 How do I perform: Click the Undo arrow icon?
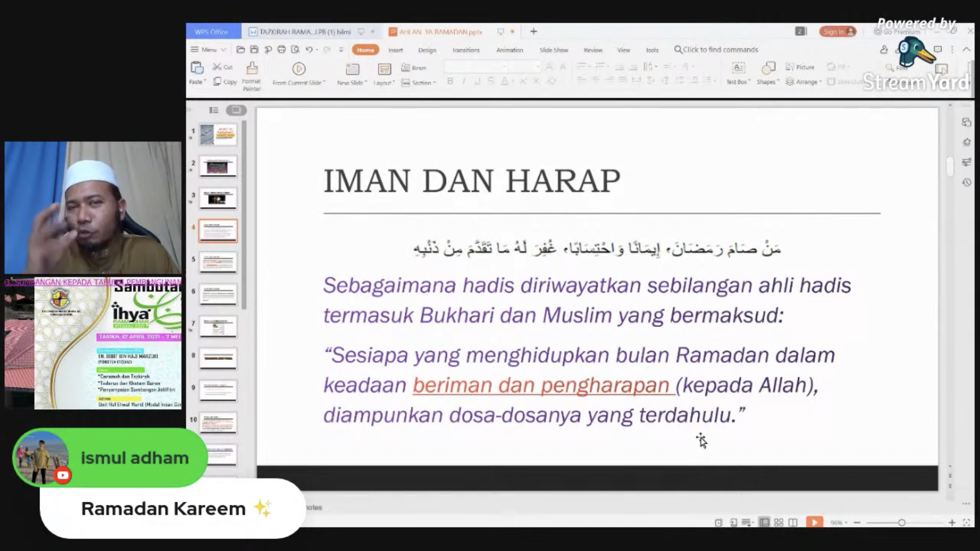(309, 50)
